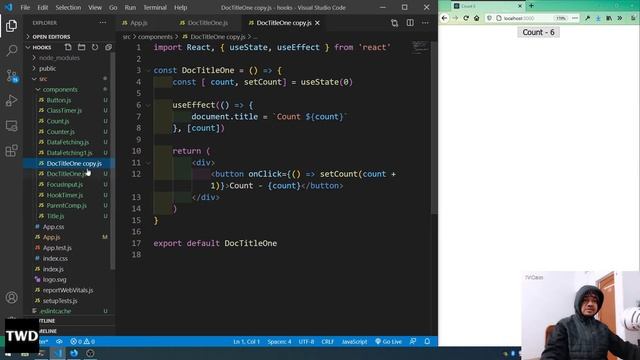The height and width of the screenshot is (360, 640).
Task: Fold the useEffect block at line 6
Action: click(148, 105)
